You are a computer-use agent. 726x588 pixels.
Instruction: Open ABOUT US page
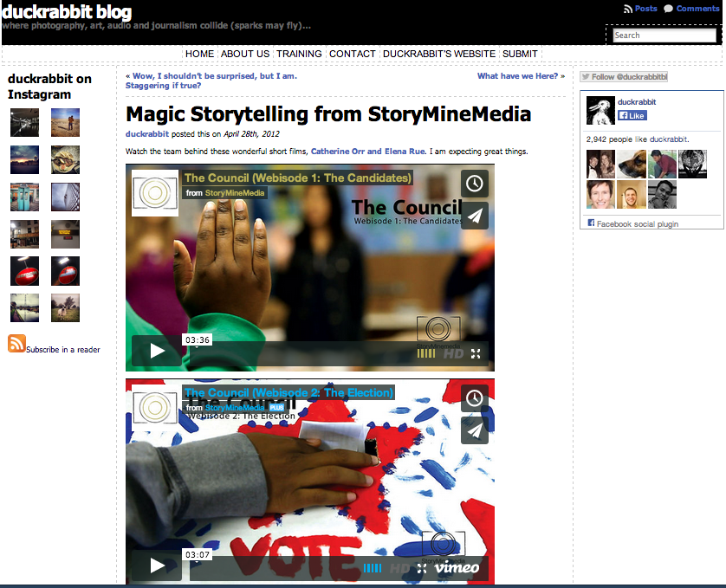point(245,54)
